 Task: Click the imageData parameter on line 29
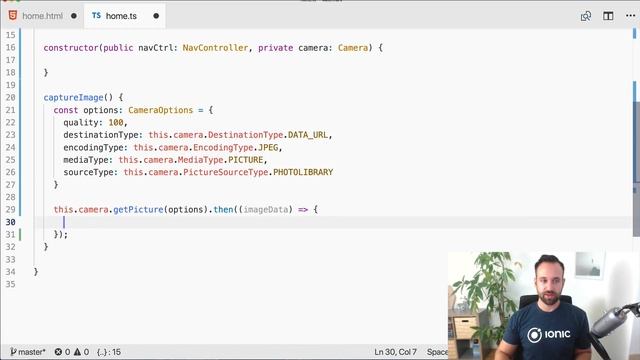click(x=266, y=209)
